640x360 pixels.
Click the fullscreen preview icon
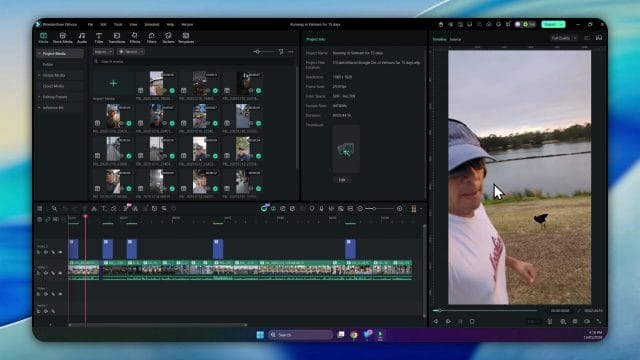point(599,322)
